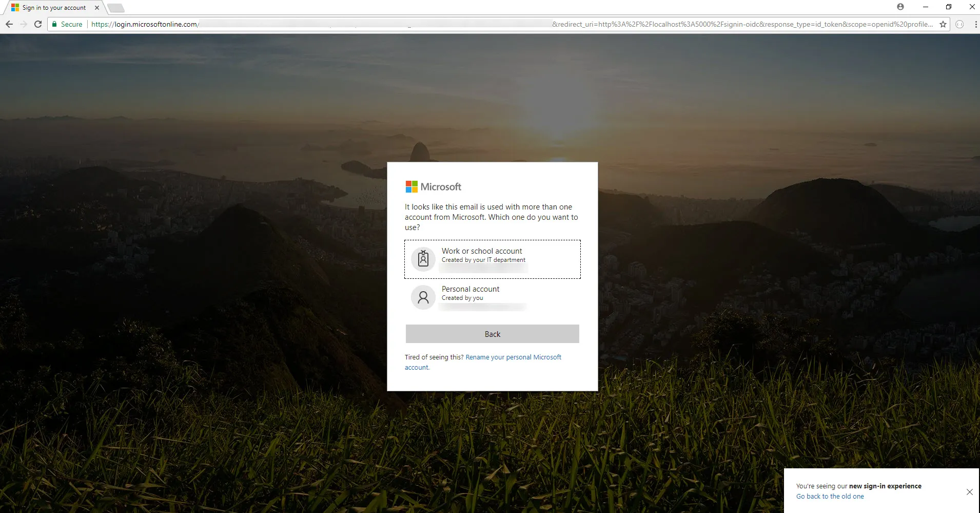Close the 'Sign in to your account' tab
This screenshot has height=513, width=980.
[97, 8]
